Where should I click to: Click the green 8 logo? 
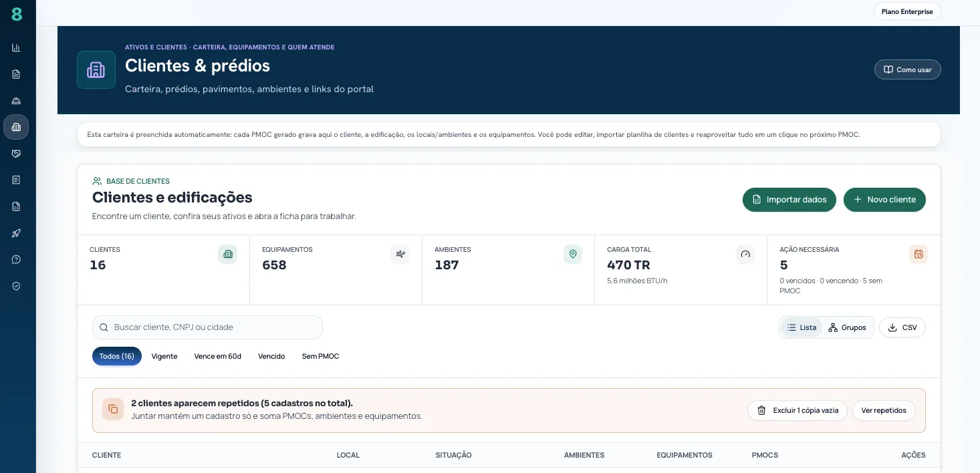point(17,14)
